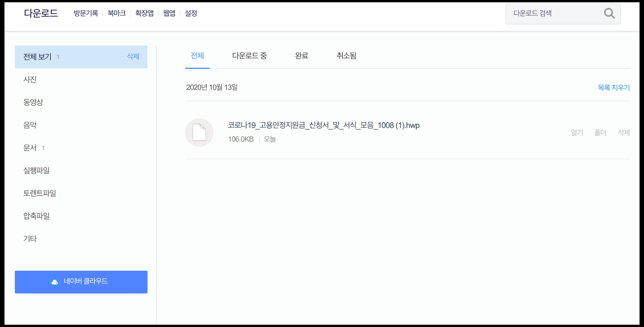
Task: Filter by 압축파일 category
Action: tap(36, 216)
